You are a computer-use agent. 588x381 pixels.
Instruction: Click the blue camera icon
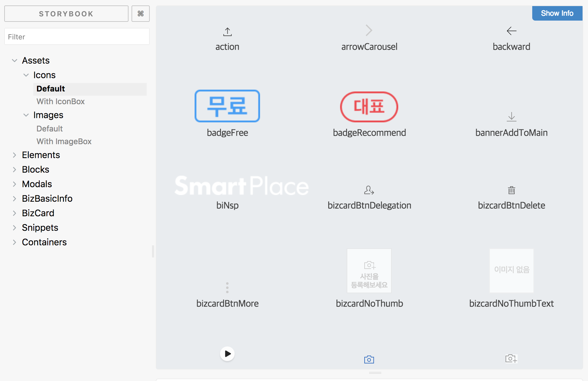click(x=369, y=359)
